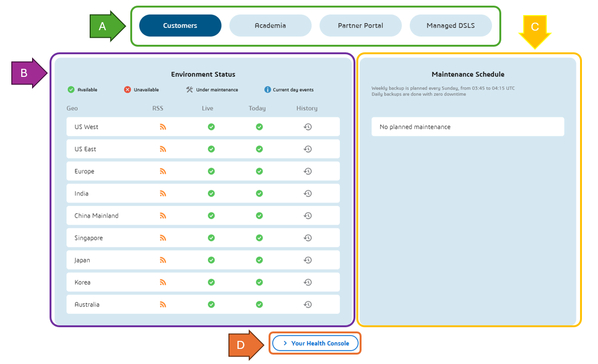
Task: View status history for China Mainland
Action: (x=308, y=215)
